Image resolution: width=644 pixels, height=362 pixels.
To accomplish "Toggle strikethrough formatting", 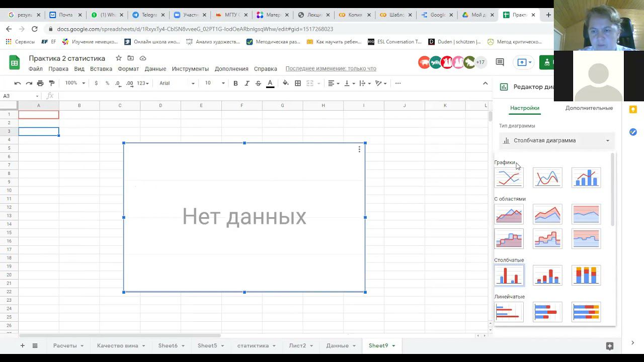I will (x=258, y=83).
